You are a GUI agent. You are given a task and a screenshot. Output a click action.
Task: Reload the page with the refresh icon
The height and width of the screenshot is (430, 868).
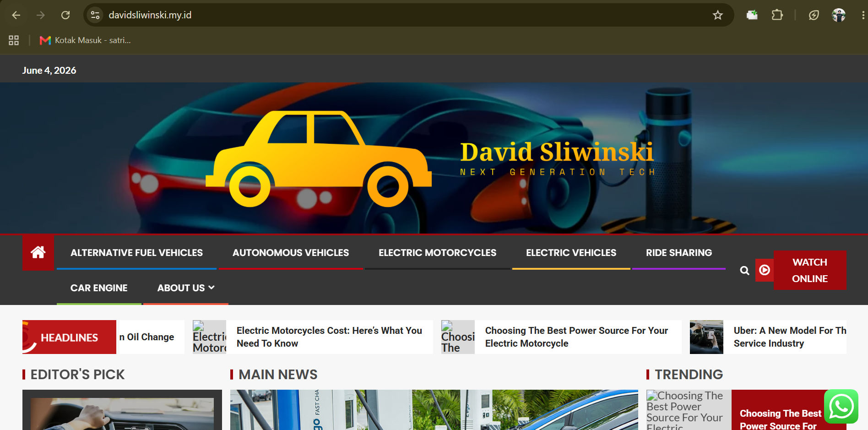click(x=65, y=15)
